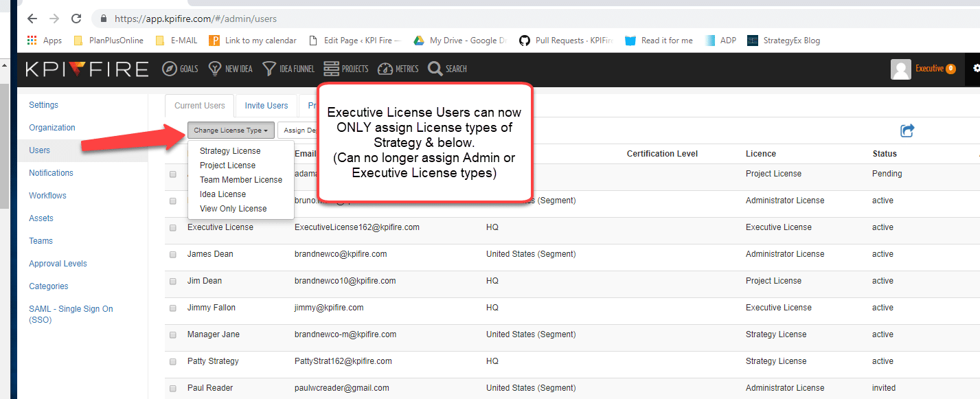
Task: Switch to the Current Users tab
Action: coord(200,106)
